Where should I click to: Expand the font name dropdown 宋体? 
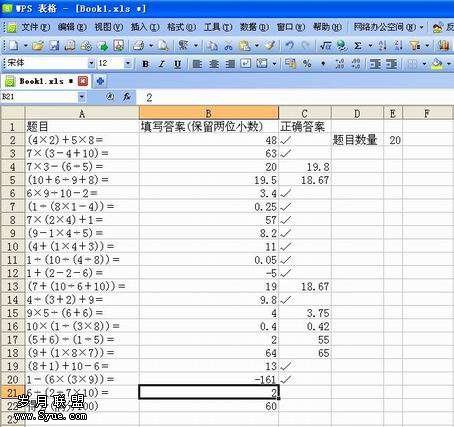91,63
